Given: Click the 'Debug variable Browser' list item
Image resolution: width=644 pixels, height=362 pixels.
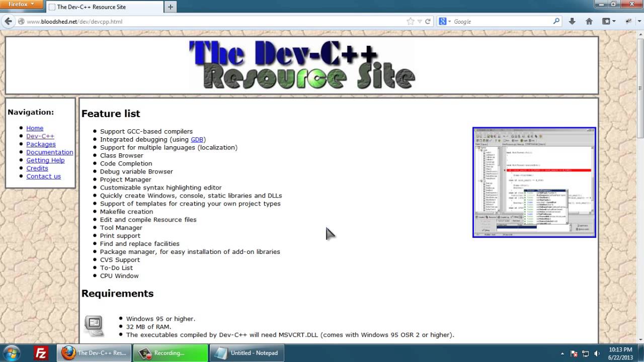Looking at the screenshot, I should point(136,171).
